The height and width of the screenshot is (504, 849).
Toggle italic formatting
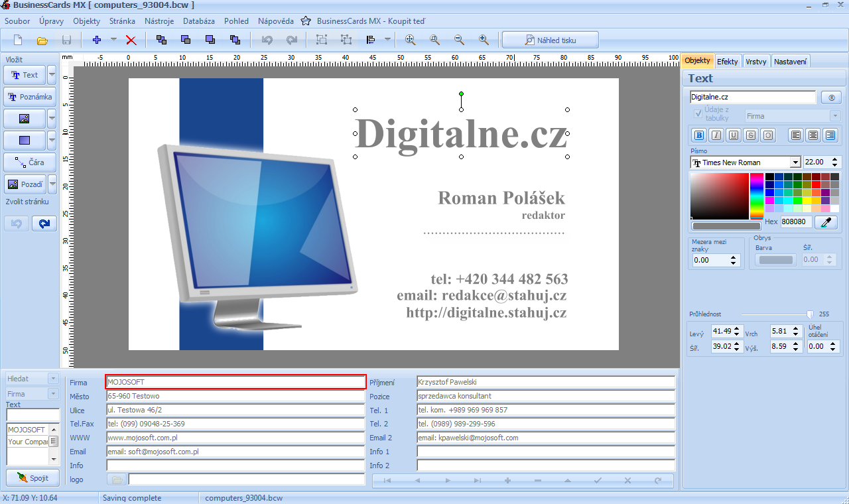pyautogui.click(x=716, y=135)
